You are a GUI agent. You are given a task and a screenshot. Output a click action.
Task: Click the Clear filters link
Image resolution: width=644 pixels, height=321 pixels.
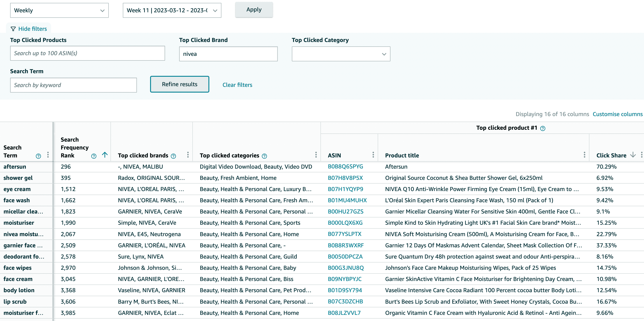coord(237,85)
